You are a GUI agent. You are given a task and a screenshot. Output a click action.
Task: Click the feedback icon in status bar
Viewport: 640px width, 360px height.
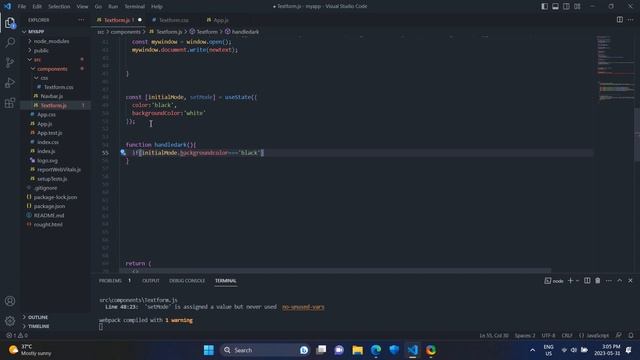tap(619, 336)
